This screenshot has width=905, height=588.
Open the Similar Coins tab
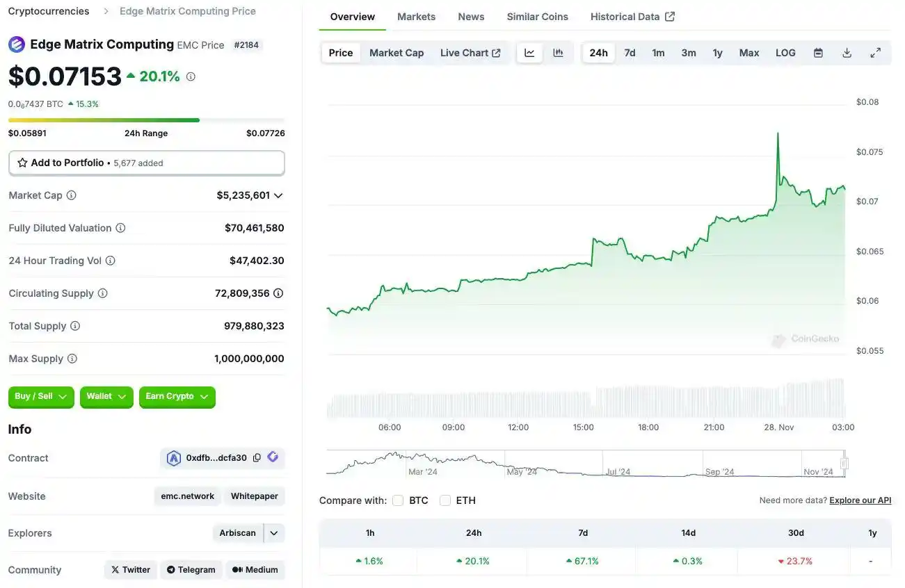(537, 17)
